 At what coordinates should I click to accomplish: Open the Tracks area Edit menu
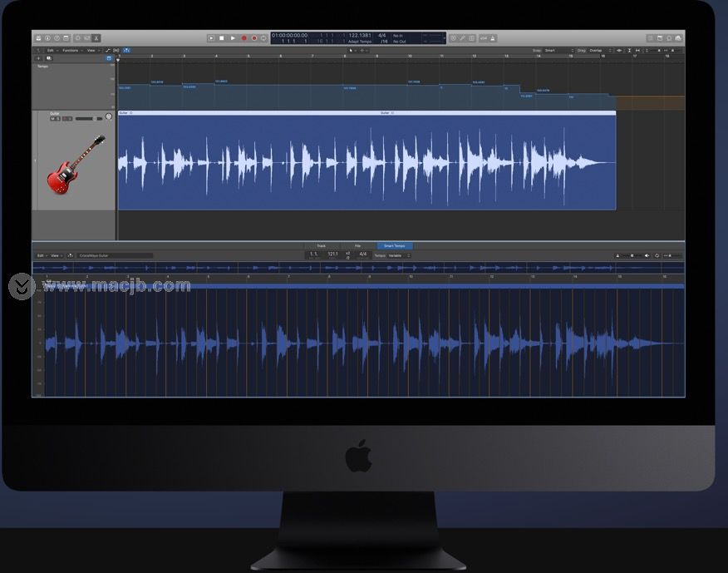(x=52, y=50)
